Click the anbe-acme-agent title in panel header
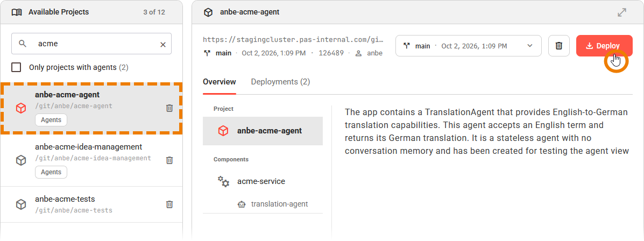 coord(250,12)
